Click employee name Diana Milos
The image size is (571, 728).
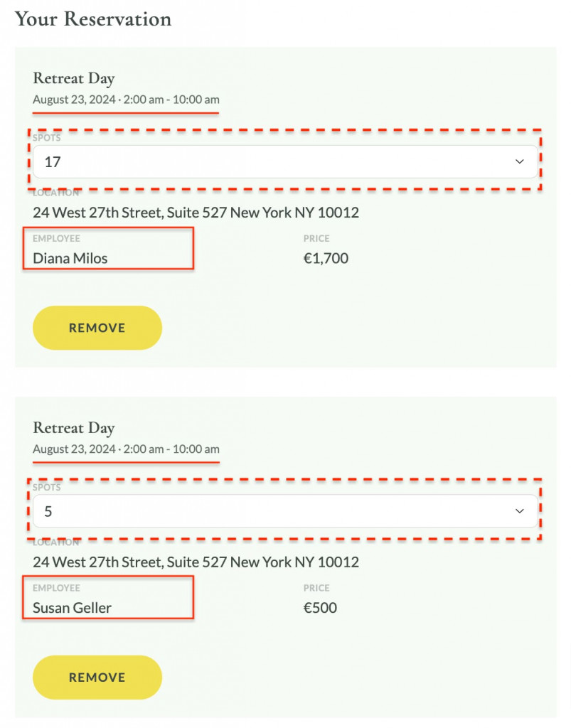pyautogui.click(x=70, y=258)
